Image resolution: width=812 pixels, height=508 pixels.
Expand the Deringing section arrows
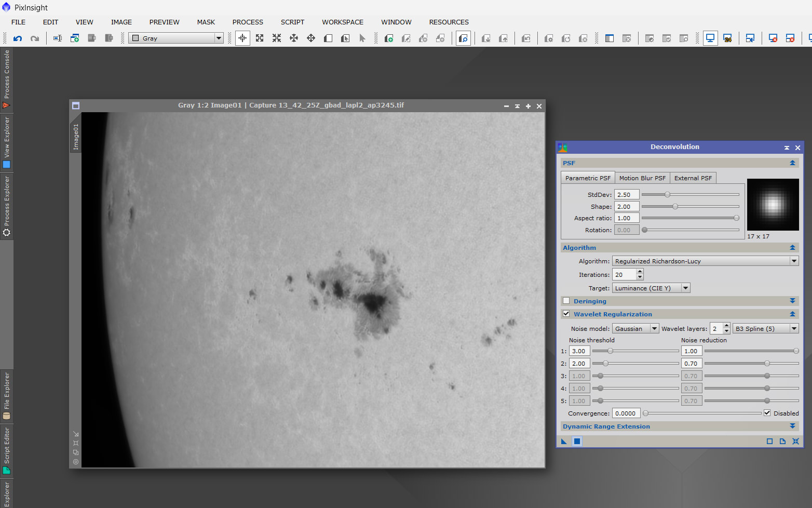click(792, 301)
